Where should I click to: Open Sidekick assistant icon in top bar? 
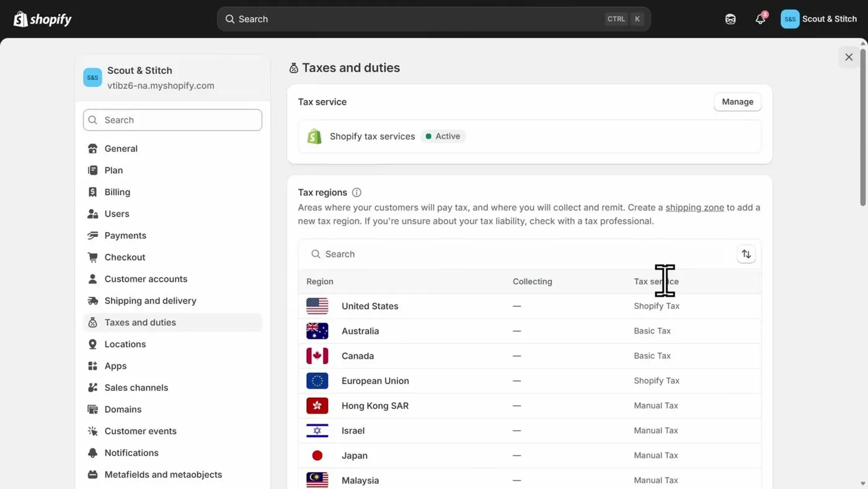click(730, 19)
